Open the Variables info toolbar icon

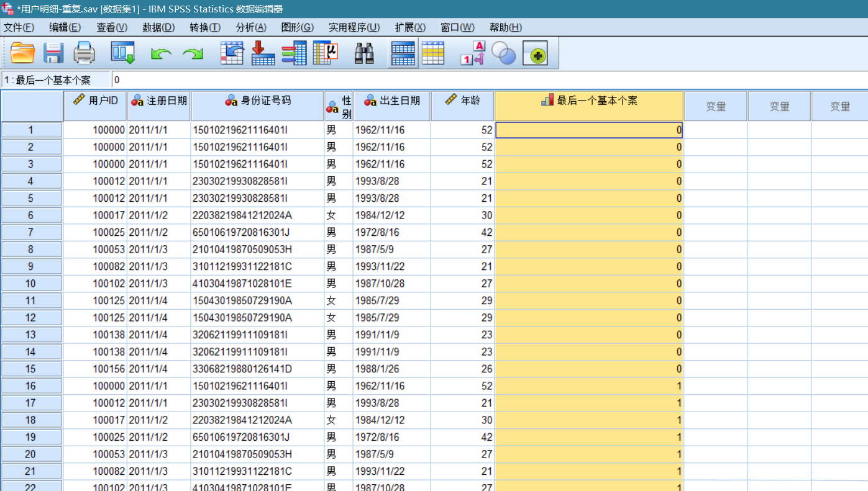point(294,53)
